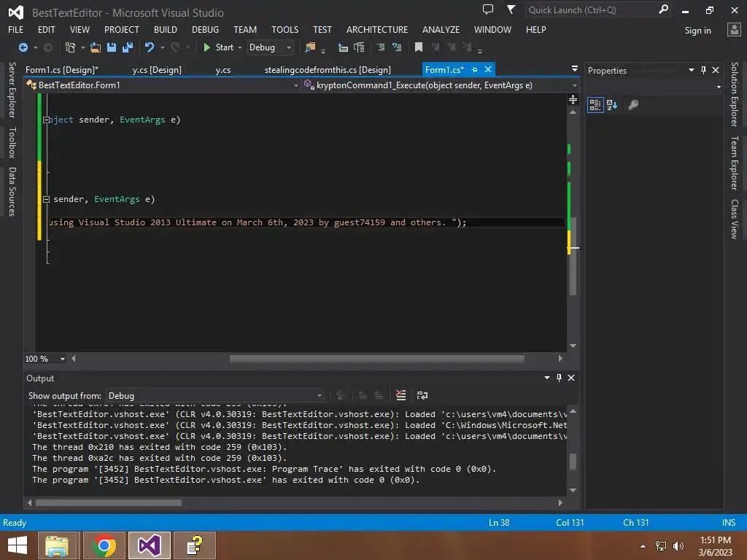
Task: Uncomment the selected lines icon
Action: [x=396, y=47]
